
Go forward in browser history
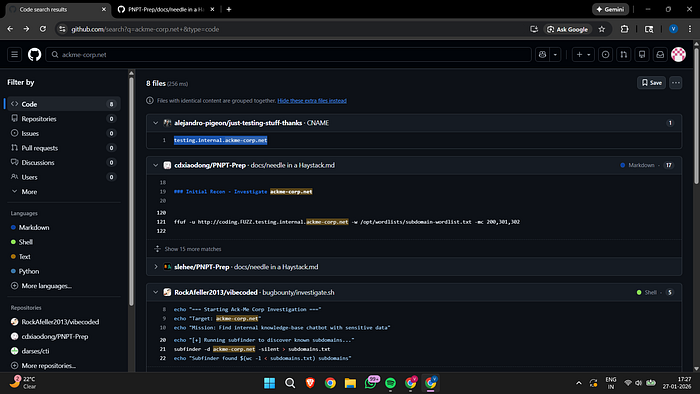pyautogui.click(x=26, y=29)
